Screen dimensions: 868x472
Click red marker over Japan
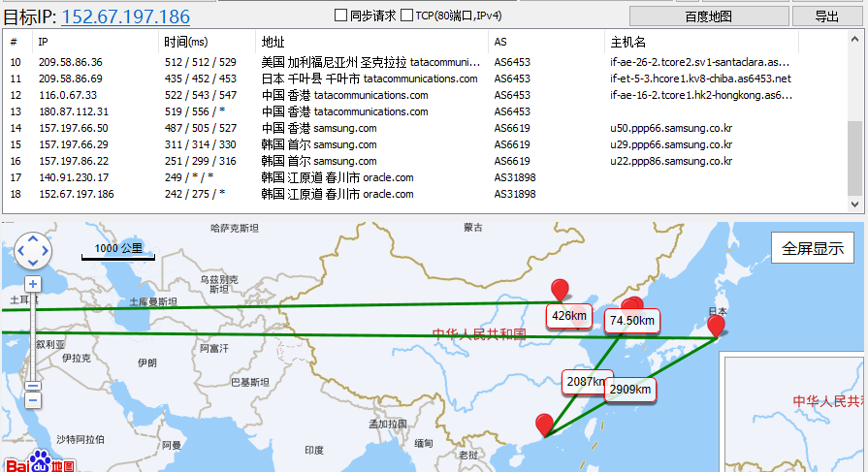(x=717, y=326)
